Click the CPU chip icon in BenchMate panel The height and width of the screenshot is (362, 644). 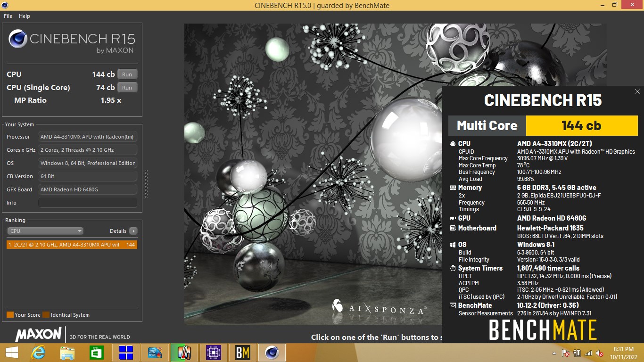point(453,144)
